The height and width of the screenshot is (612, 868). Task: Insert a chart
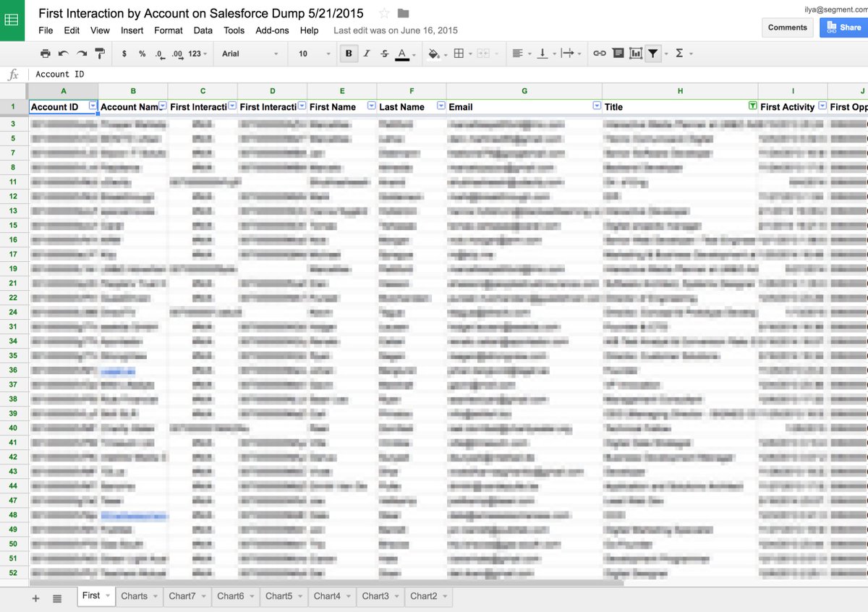pos(636,54)
